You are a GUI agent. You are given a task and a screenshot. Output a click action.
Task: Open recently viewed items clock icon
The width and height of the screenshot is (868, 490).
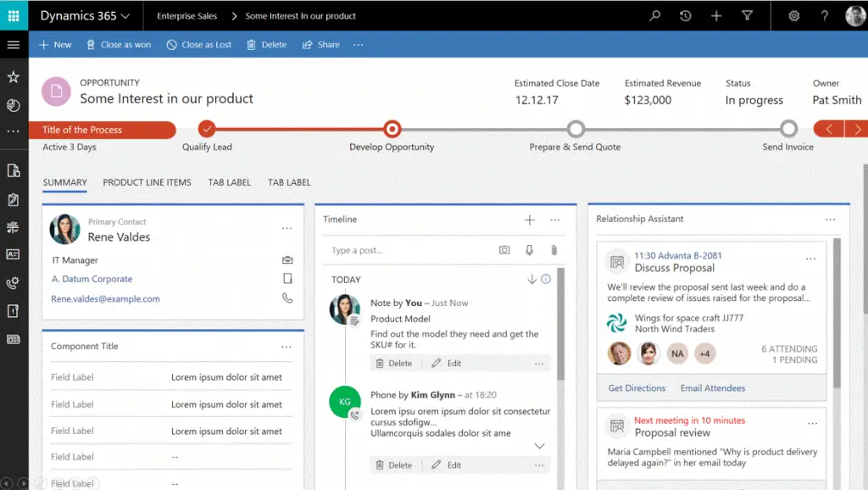[686, 14]
